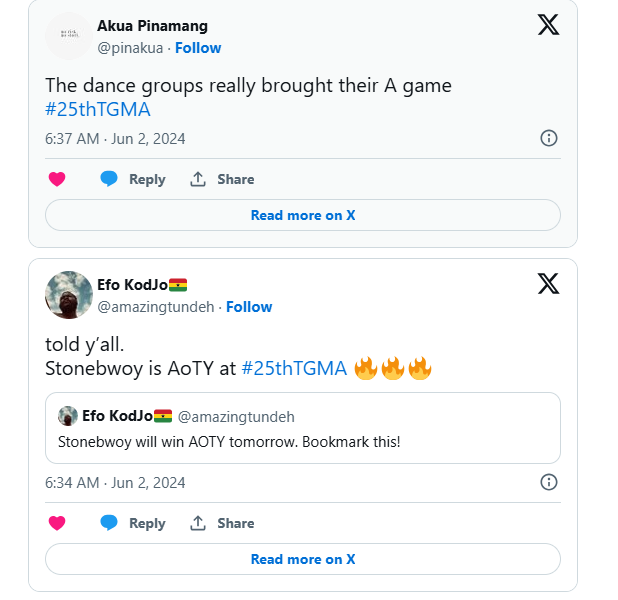The height and width of the screenshot is (600, 618).
Task: Open info icon on Akua Pinamang's tweet
Action: (548, 138)
